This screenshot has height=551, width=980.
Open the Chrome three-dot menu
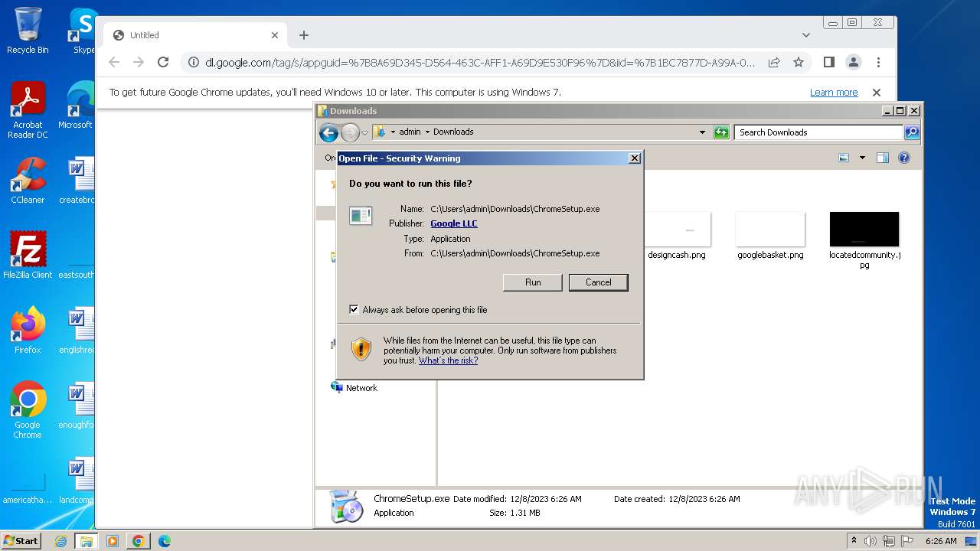coord(878,62)
